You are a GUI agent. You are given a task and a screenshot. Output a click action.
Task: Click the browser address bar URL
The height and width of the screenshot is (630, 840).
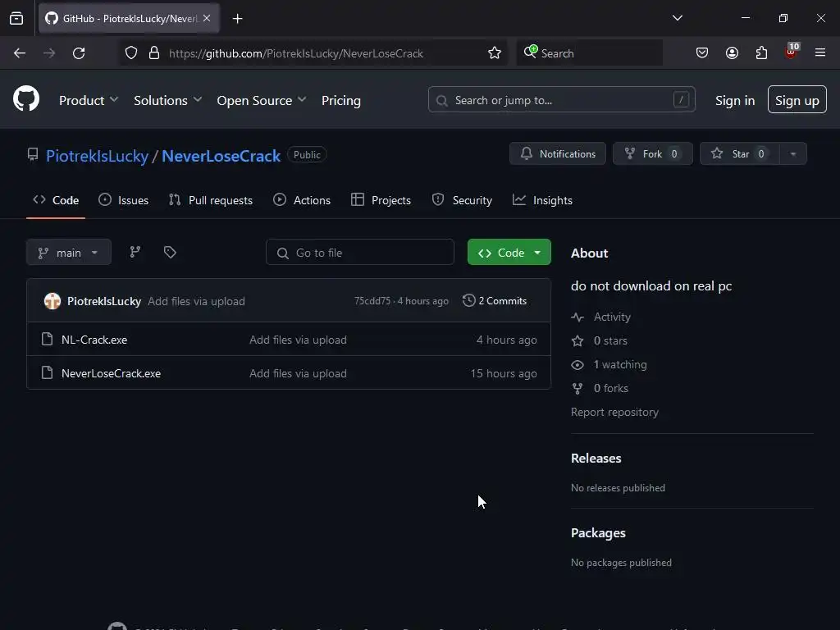295,53
